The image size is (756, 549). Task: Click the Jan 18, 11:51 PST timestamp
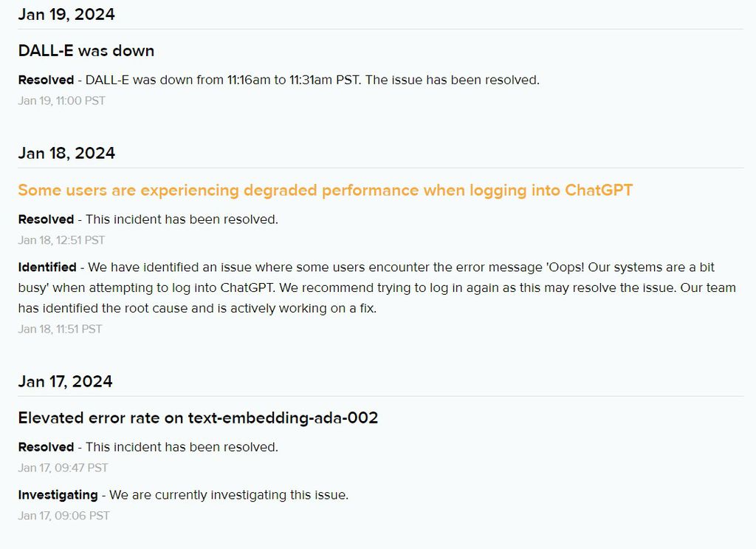coord(60,329)
